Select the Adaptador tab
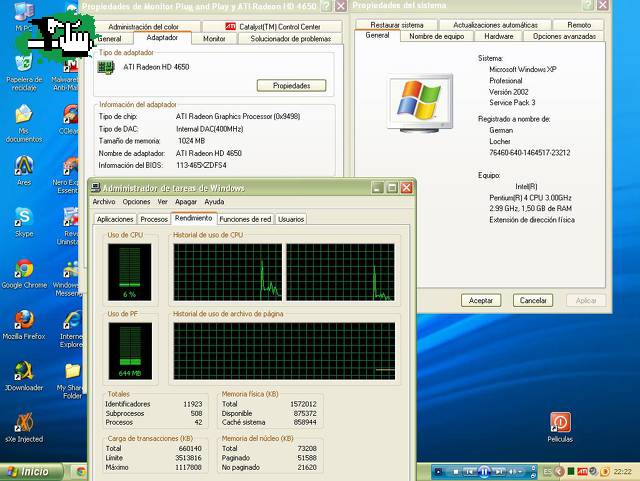The width and height of the screenshot is (640, 481). [x=162, y=38]
